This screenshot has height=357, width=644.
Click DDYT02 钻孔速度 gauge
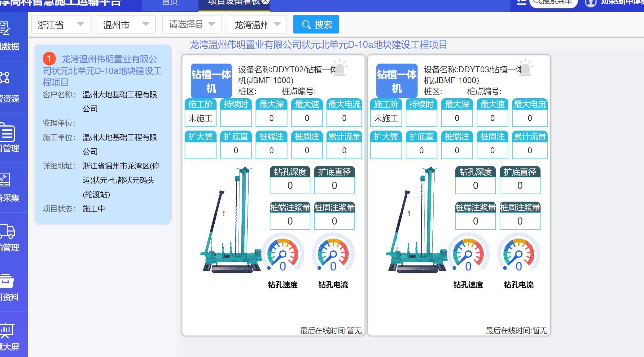(x=283, y=254)
